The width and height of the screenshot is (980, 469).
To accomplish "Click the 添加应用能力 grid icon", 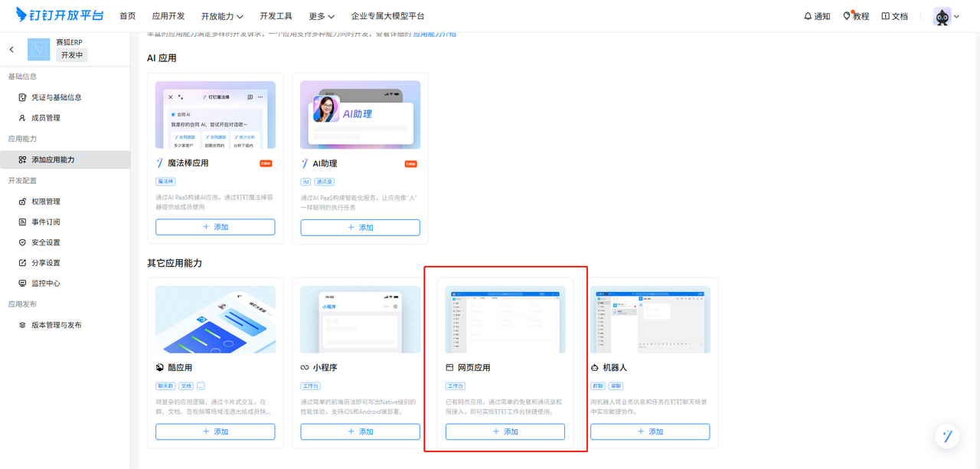I will [22, 159].
